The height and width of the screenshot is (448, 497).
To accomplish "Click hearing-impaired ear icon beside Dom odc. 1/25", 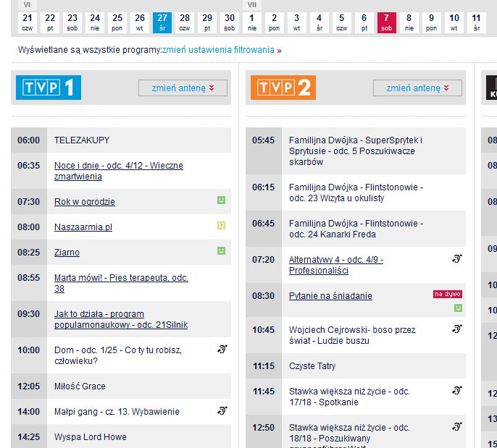I will pyautogui.click(x=222, y=350).
